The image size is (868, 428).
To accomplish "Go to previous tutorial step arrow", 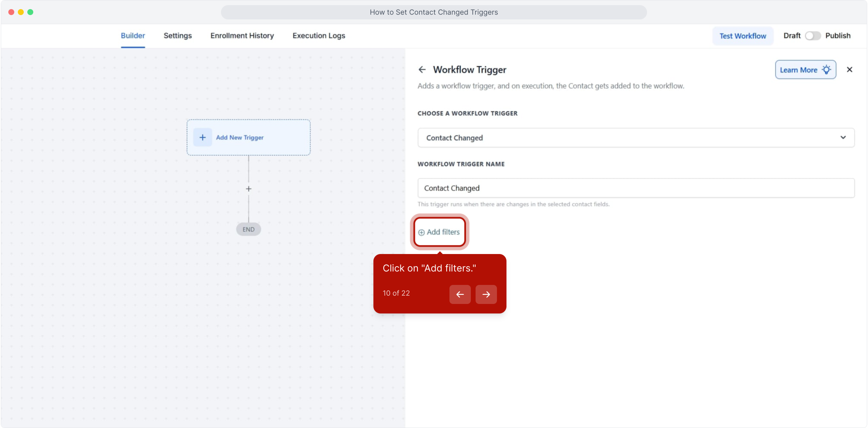I will [x=460, y=294].
